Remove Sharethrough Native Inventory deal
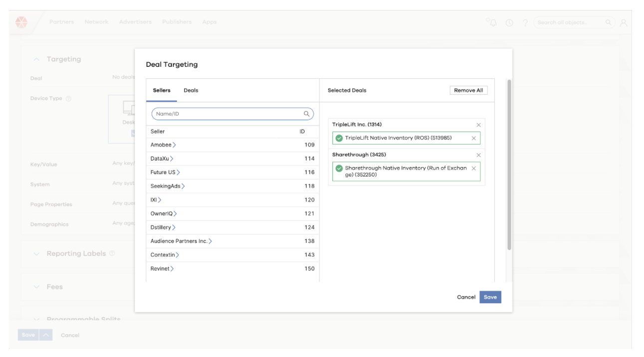 click(474, 169)
